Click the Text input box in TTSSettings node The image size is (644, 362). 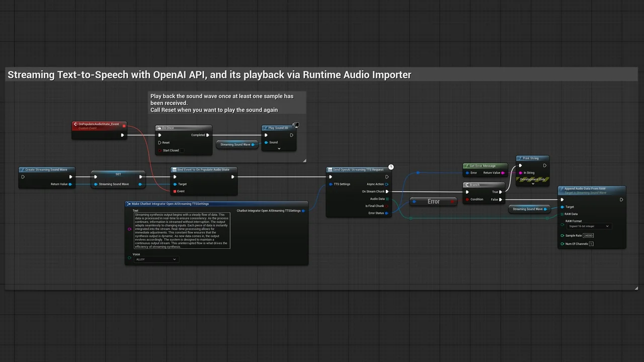tap(182, 230)
